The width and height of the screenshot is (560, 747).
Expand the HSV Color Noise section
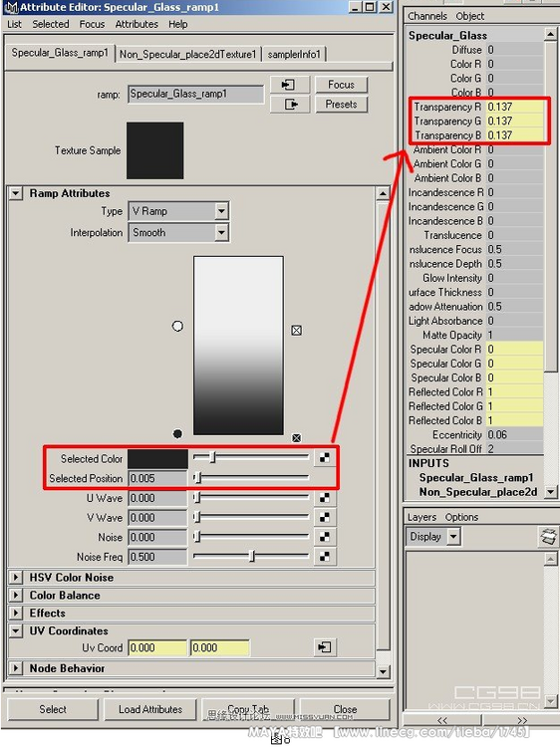(16, 578)
